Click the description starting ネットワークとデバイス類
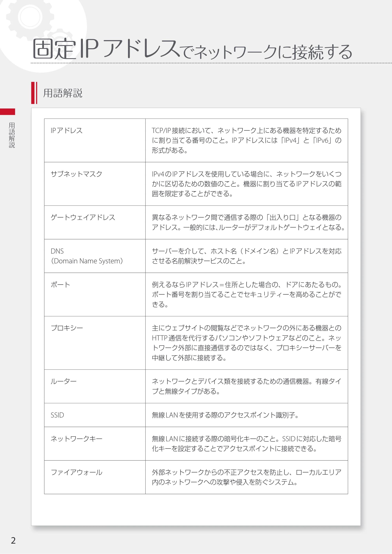 coord(246,386)
